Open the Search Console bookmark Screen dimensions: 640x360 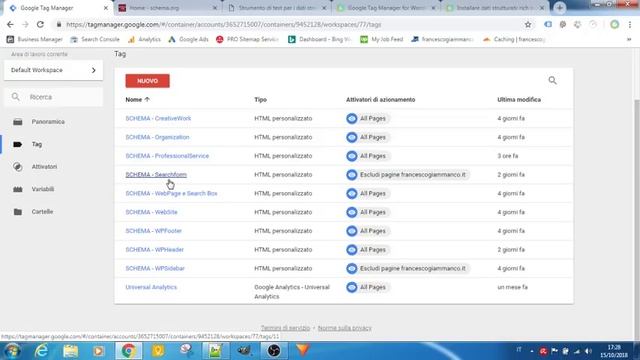tap(95, 39)
